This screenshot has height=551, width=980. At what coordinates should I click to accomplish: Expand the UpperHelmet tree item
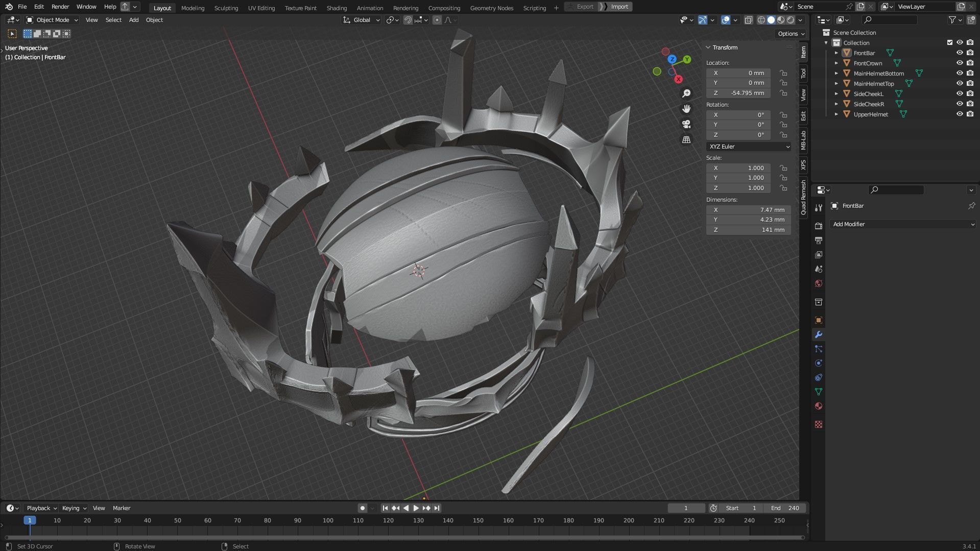pyautogui.click(x=836, y=114)
